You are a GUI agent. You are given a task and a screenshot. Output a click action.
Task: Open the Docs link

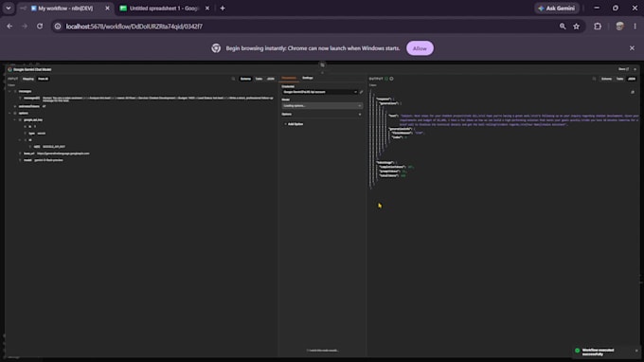pyautogui.click(x=623, y=69)
